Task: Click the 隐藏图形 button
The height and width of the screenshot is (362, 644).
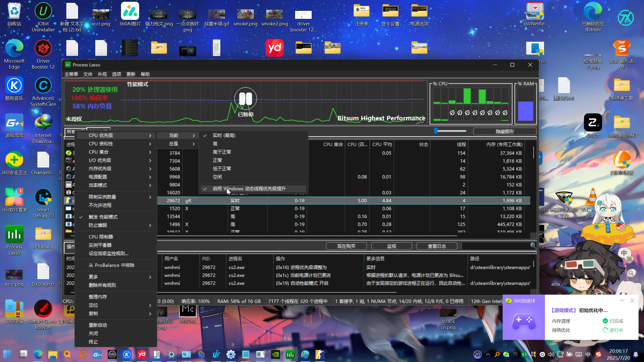Action: click(x=505, y=131)
